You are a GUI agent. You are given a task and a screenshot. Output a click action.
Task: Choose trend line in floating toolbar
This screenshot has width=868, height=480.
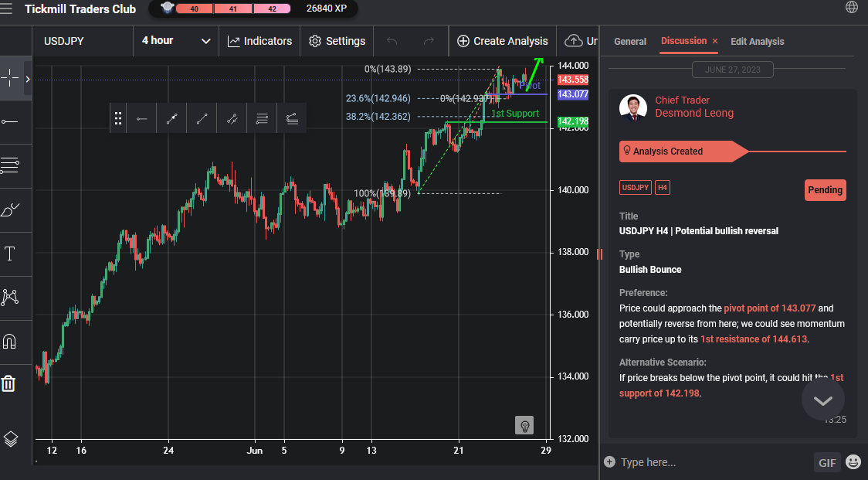click(x=202, y=118)
